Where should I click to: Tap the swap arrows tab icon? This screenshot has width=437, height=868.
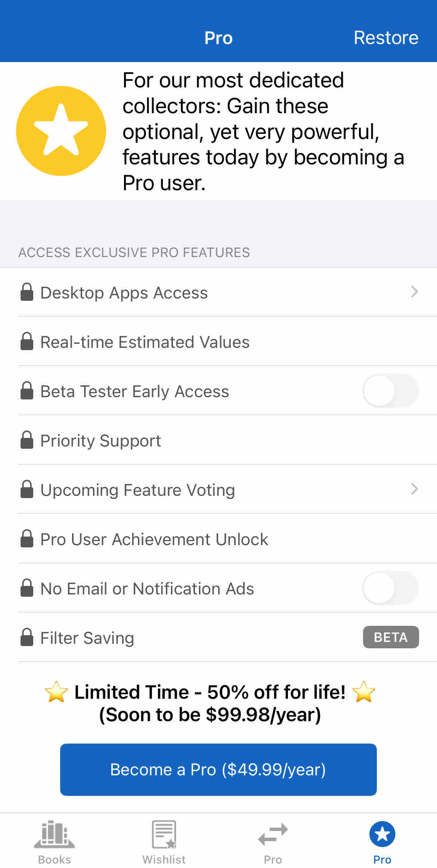273,834
